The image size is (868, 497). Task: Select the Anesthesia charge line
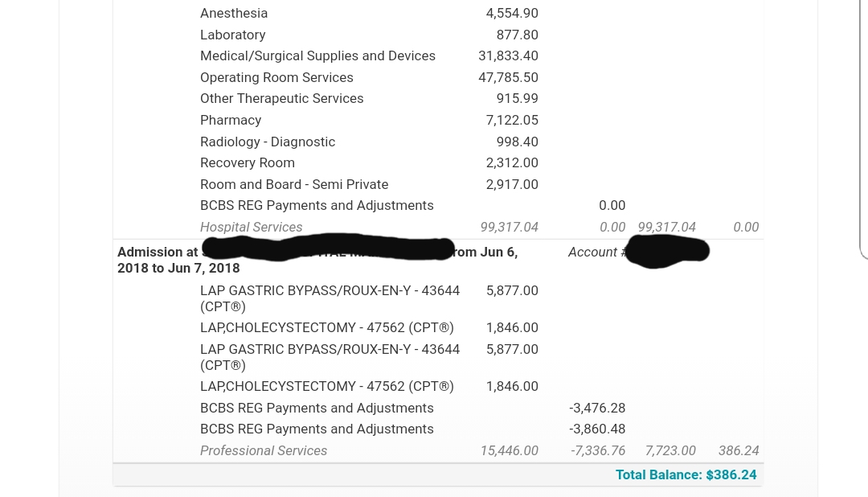[x=438, y=14]
